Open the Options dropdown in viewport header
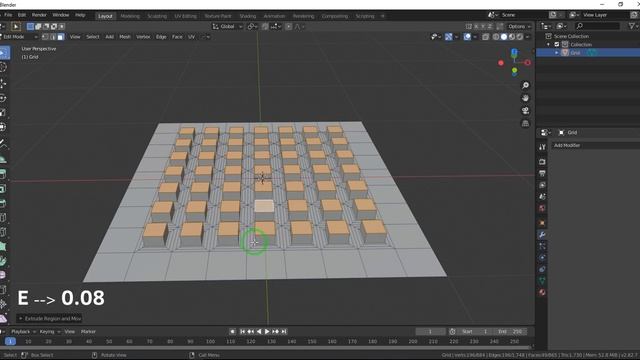Viewport: 640px width, 360px height. (x=520, y=27)
